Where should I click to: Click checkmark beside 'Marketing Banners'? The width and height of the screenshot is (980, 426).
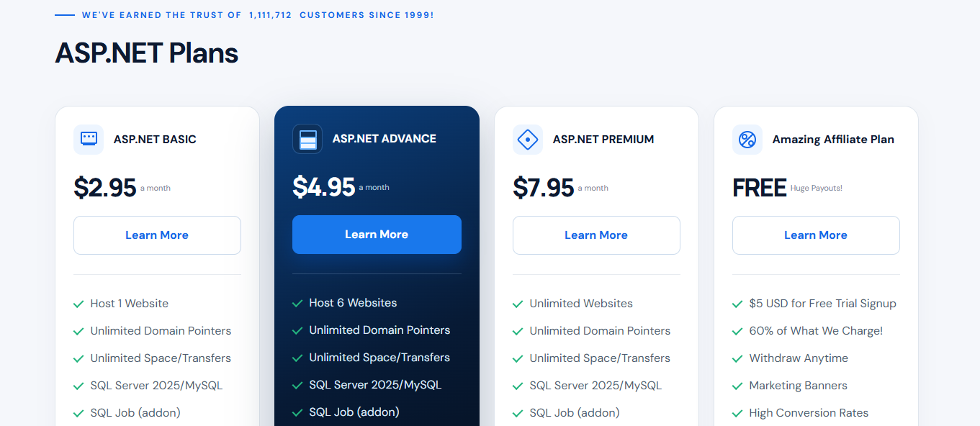point(737,386)
